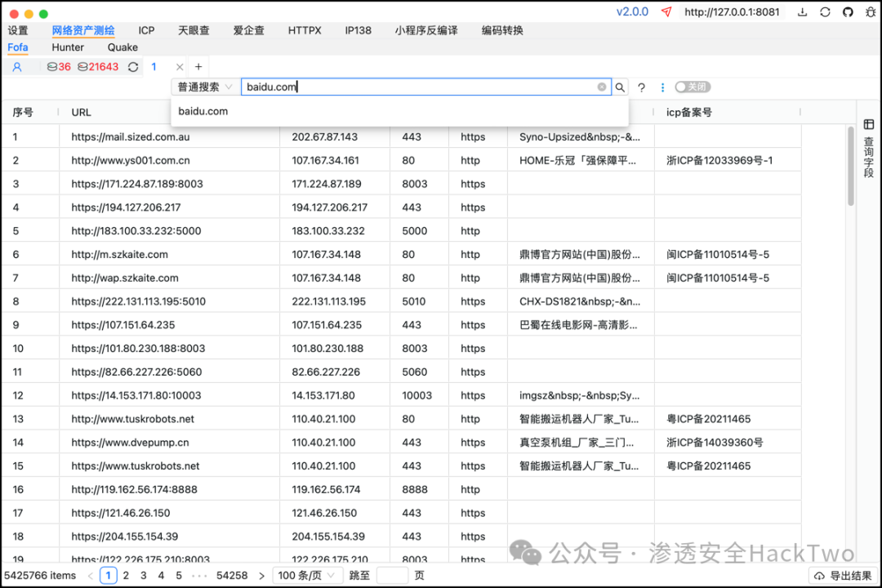Screen dimensions: 882x588
Task: Open the GitHub icon link
Action: pyautogui.click(x=847, y=12)
